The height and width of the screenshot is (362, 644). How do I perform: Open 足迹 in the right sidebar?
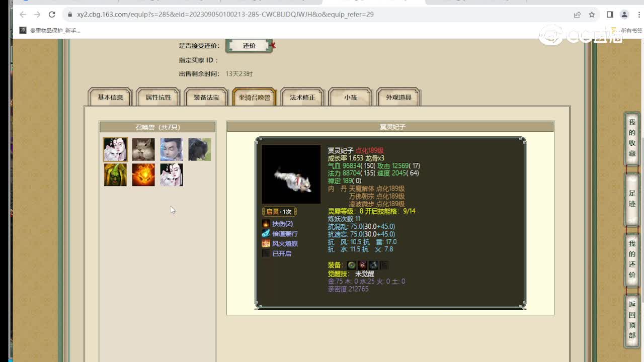[x=632, y=199]
